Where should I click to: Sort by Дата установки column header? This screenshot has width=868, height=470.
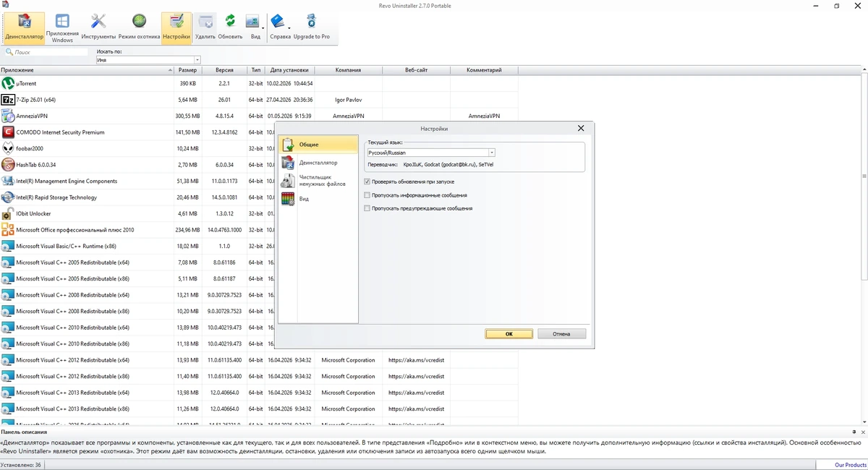click(289, 70)
